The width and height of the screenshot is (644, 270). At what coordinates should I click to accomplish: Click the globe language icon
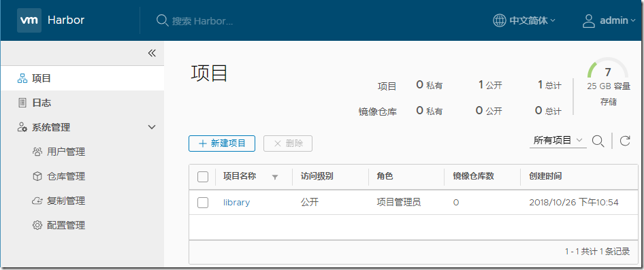[500, 20]
